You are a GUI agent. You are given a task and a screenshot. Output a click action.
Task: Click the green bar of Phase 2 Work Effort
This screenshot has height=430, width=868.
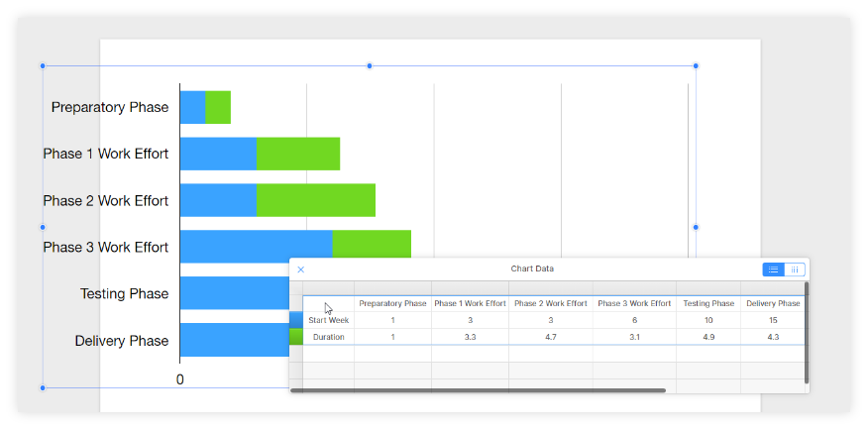[x=316, y=200]
